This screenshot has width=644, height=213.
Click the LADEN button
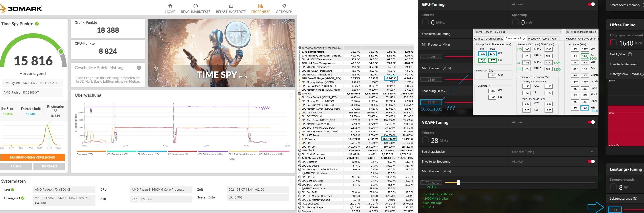click(16, 166)
